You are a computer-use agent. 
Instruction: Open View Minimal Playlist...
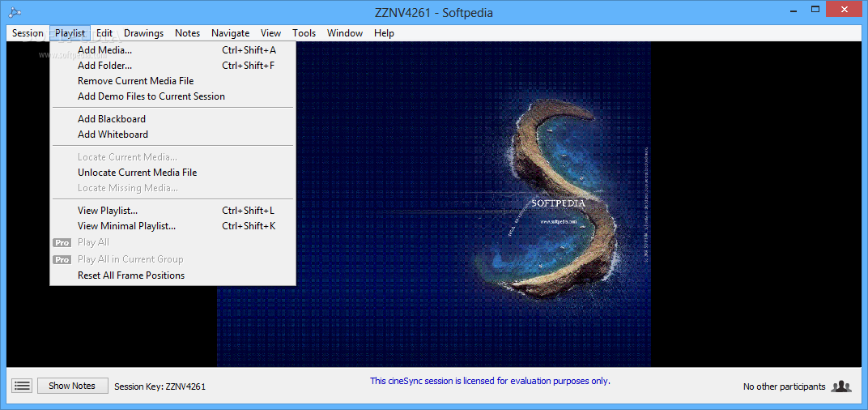click(x=172, y=226)
